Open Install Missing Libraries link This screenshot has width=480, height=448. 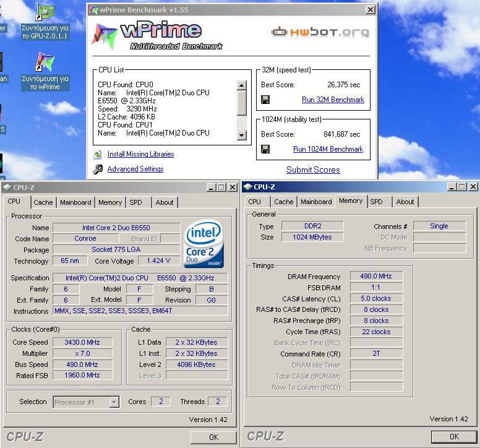click(140, 154)
